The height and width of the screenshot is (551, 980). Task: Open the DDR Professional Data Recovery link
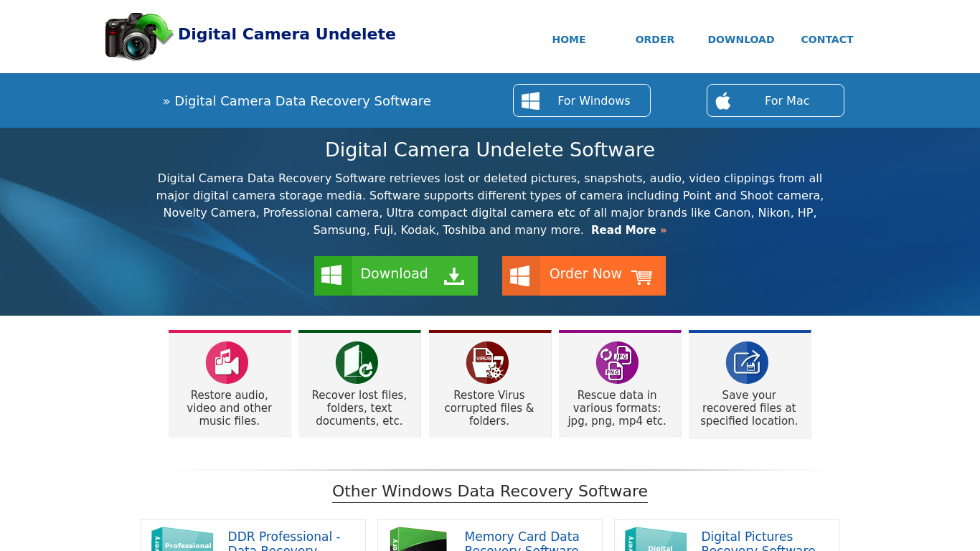[284, 542]
